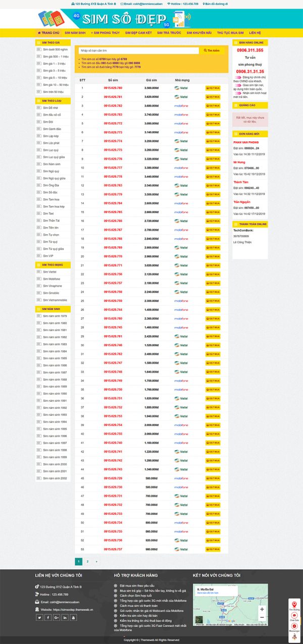Click the floating Tìm đường directions icon
The width and height of the screenshot is (303, 644).
[x=294, y=605]
